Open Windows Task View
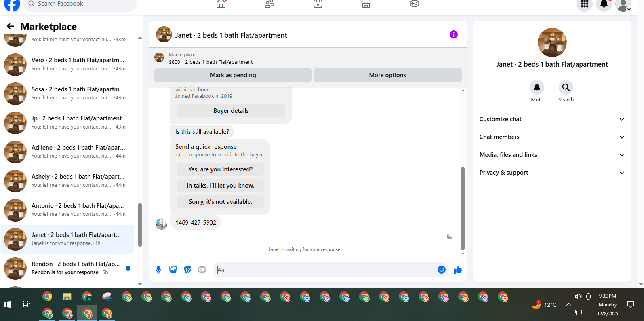Viewport: 644px width, 321px height. coord(27,304)
